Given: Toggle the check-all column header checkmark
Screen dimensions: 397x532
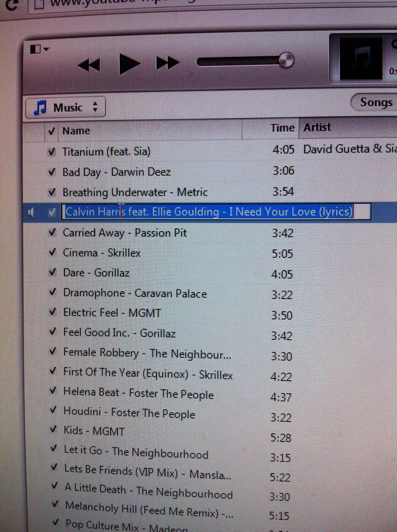Looking at the screenshot, I should pos(51,131).
